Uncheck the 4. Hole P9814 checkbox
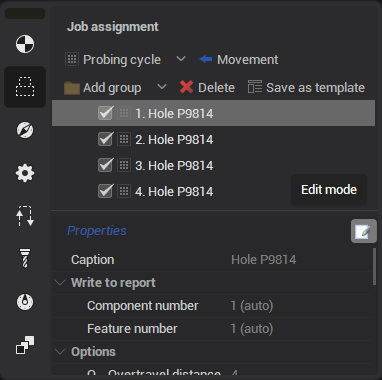The image size is (382, 380). pos(106,191)
